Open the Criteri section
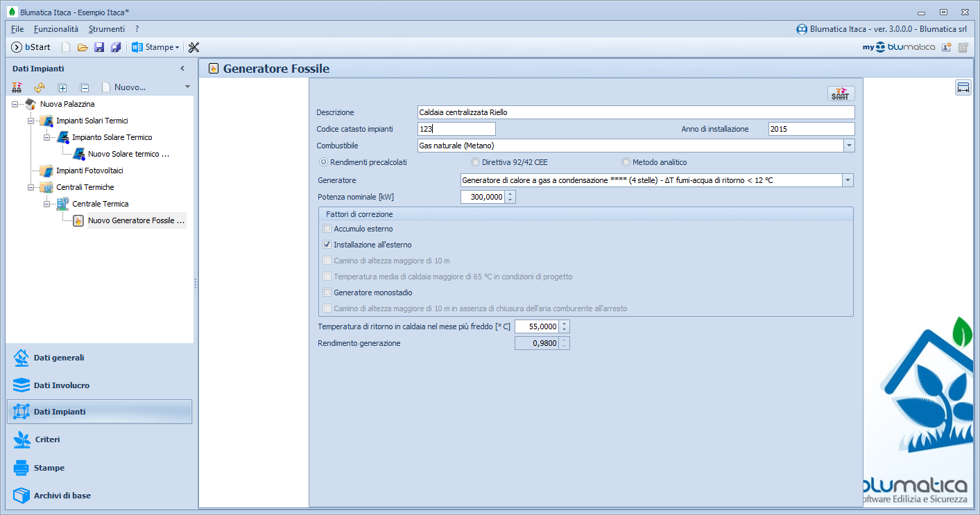 click(x=47, y=439)
